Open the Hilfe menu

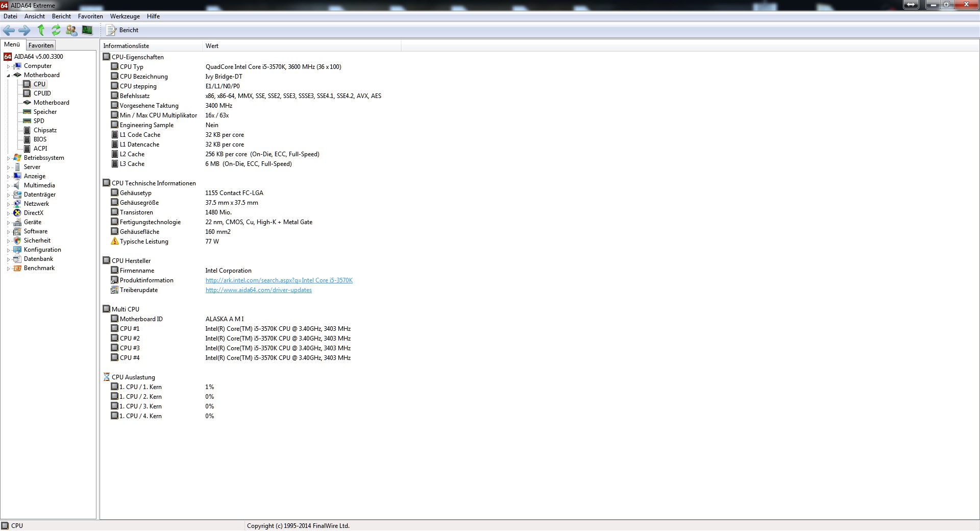point(153,16)
